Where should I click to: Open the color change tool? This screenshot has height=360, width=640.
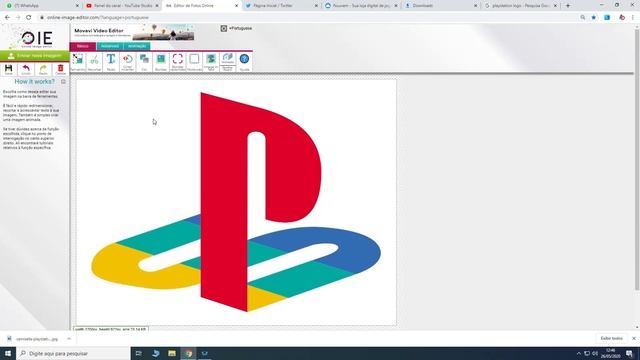[x=144, y=62]
